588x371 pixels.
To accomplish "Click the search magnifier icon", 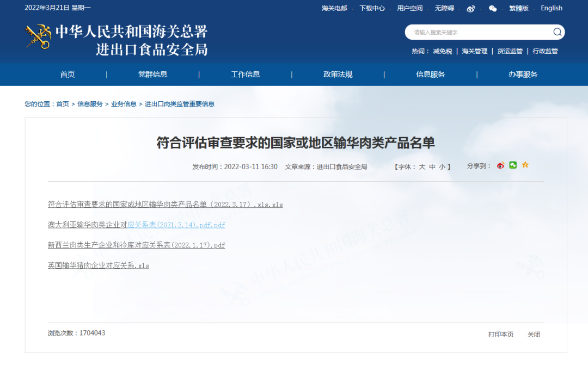I will (x=558, y=32).
